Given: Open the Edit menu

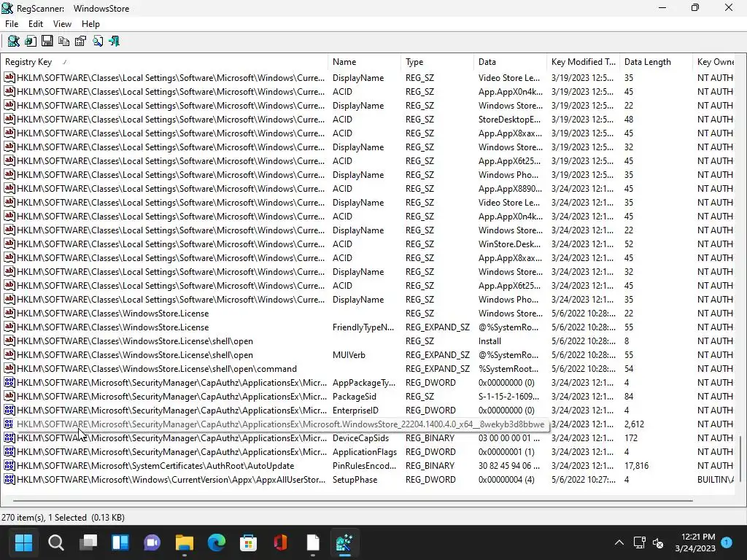Looking at the screenshot, I should [x=36, y=24].
